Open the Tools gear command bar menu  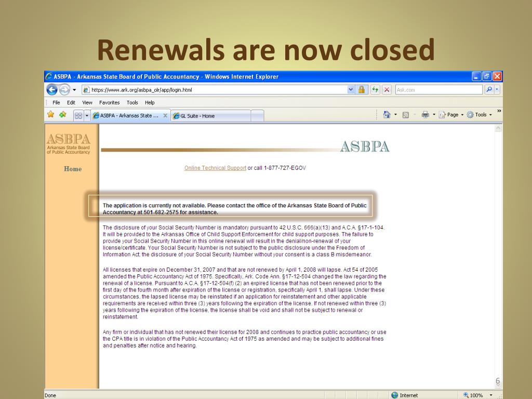(x=480, y=115)
